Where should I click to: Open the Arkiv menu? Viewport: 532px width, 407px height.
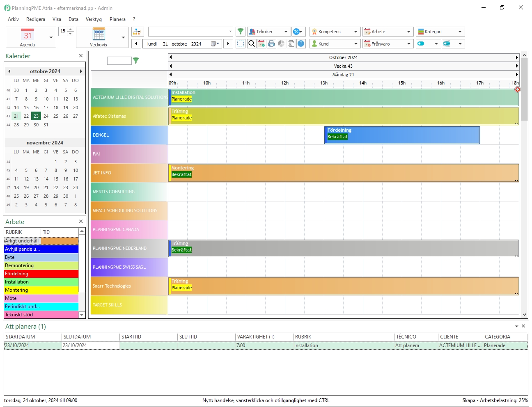click(x=13, y=19)
